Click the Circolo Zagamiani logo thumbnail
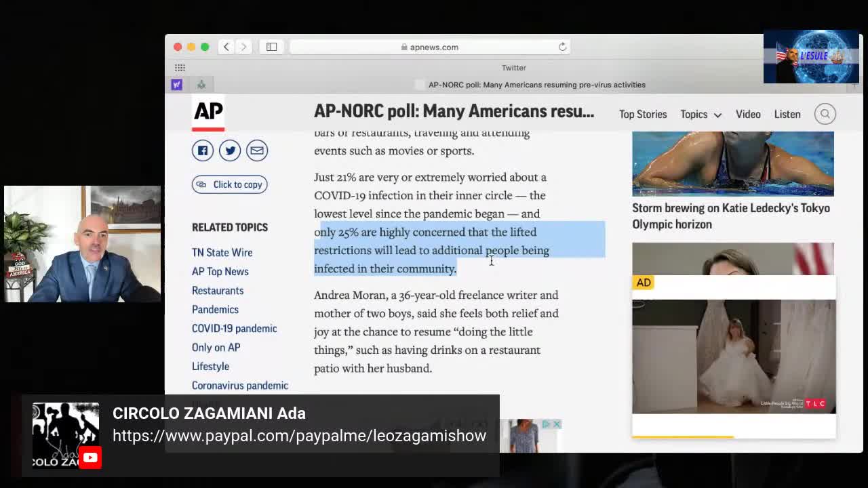 tap(66, 436)
